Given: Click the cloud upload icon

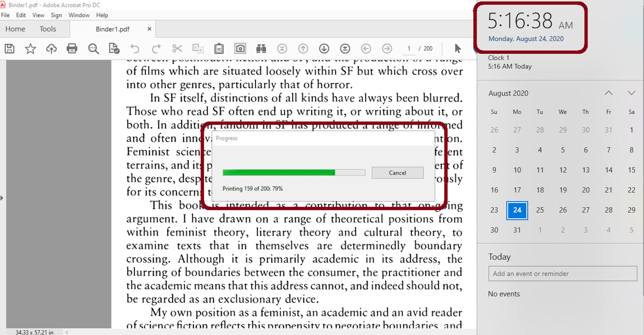Looking at the screenshot, I should tap(51, 48).
